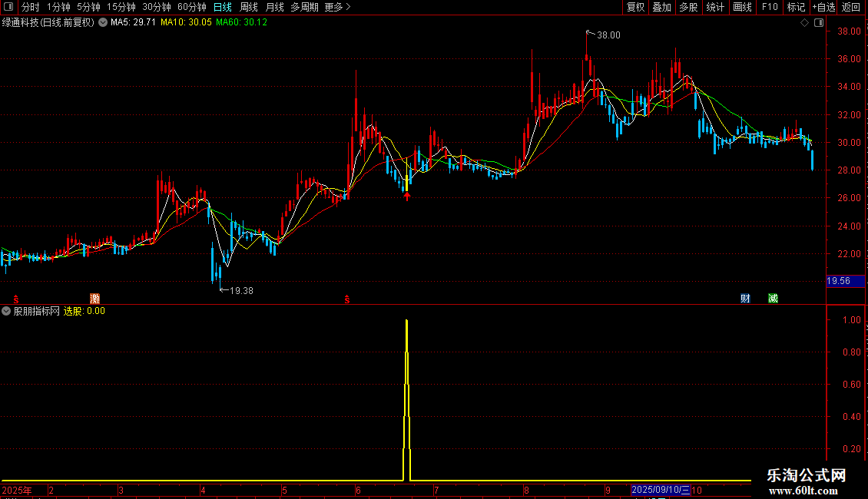Expand the main chart indicator dropdown arrow
The height and width of the screenshot is (499, 868).
tap(103, 23)
